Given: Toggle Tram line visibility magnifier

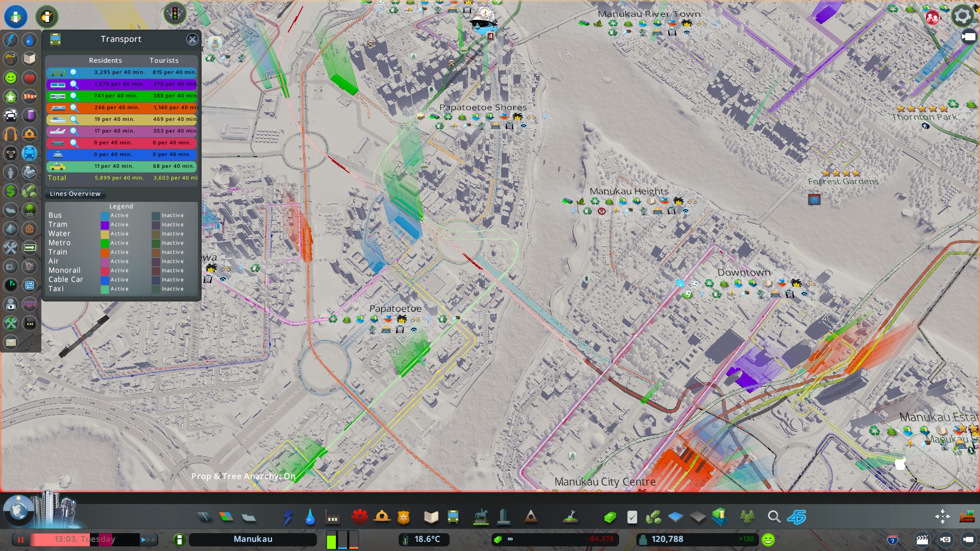Looking at the screenshot, I should tap(74, 84).
